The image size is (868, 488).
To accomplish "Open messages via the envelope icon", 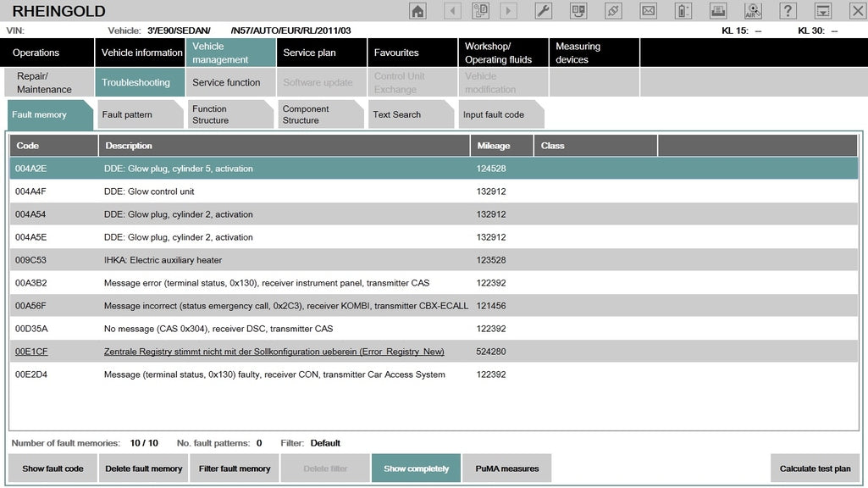I will 647,10.
